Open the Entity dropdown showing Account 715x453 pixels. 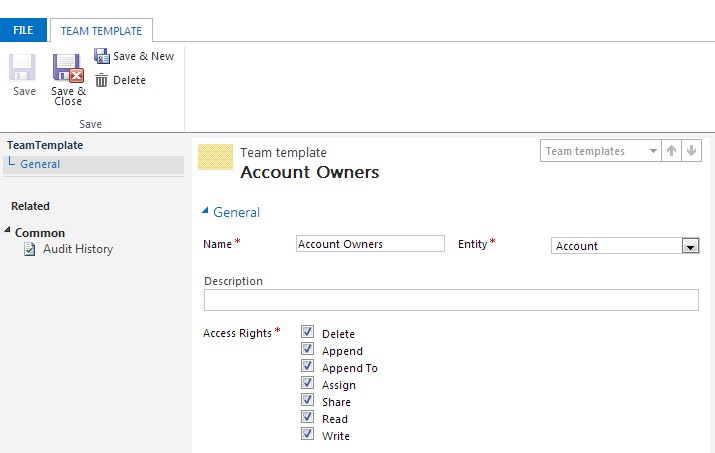(x=689, y=246)
